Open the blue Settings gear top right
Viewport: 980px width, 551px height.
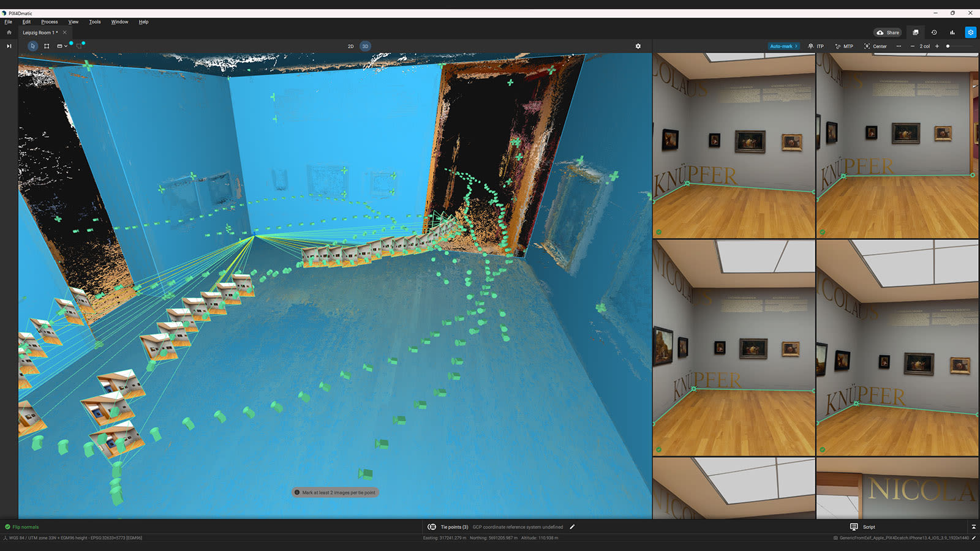coord(970,32)
